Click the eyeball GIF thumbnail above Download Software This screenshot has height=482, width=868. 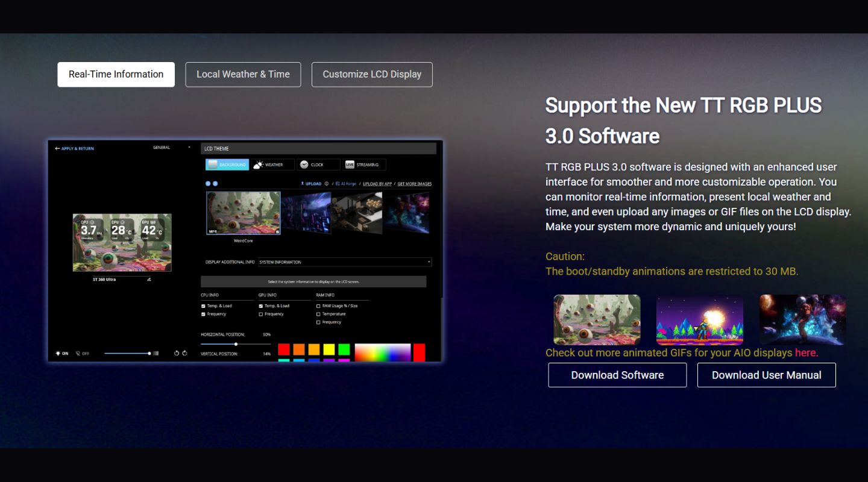click(597, 320)
